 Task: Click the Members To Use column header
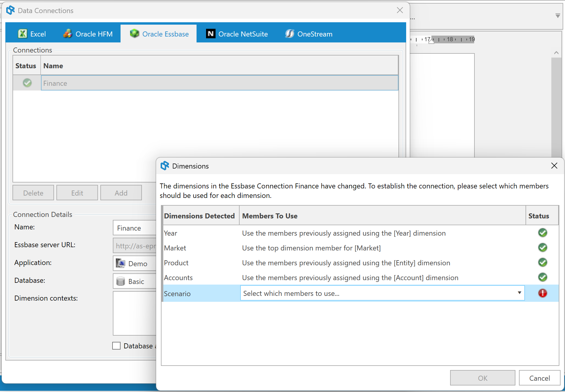click(382, 216)
